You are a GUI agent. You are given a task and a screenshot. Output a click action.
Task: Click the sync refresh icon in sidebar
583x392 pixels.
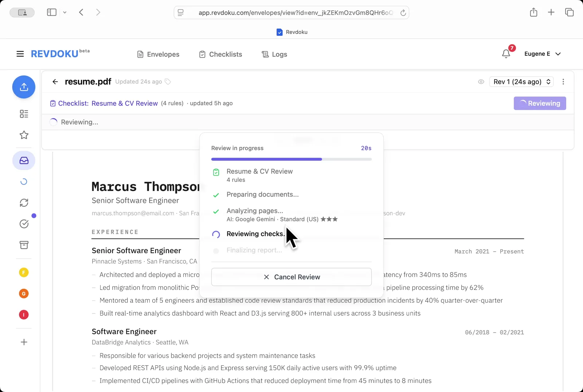tap(24, 203)
